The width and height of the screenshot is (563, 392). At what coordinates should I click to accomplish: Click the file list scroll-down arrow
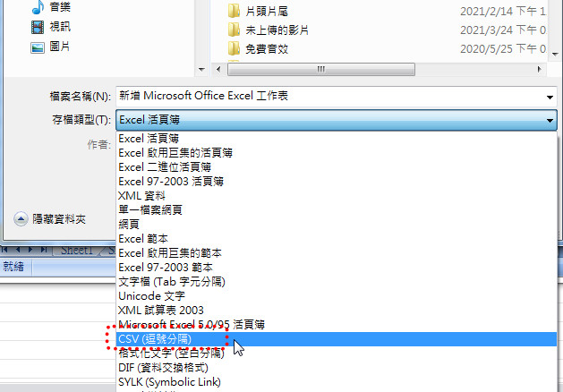point(556,55)
